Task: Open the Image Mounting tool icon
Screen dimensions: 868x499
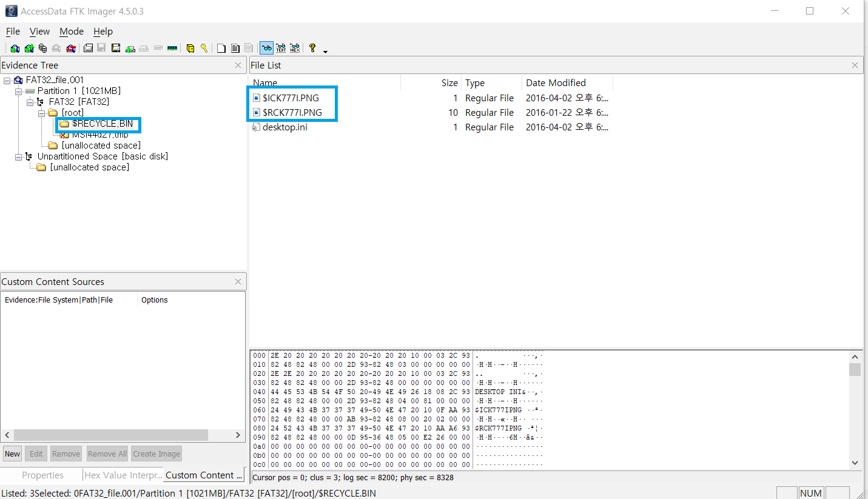Action: 42,49
